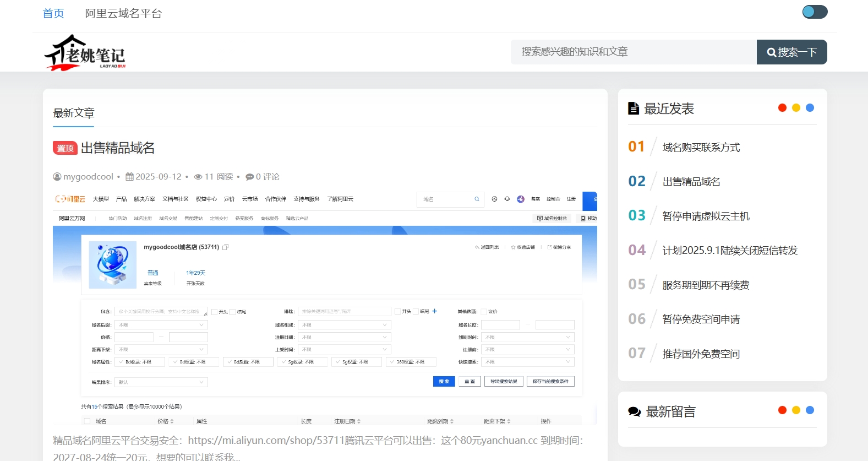Open the 域名购买联系方式 post in the sidebar
The image size is (868, 461).
click(x=701, y=148)
